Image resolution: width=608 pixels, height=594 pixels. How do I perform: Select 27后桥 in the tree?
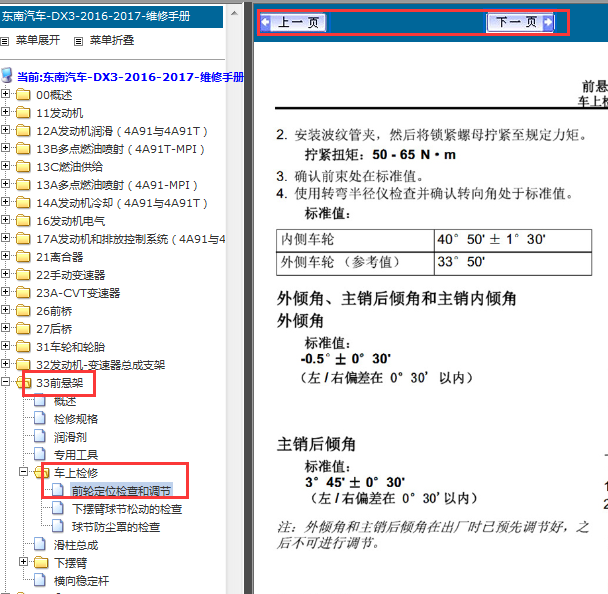click(x=54, y=329)
